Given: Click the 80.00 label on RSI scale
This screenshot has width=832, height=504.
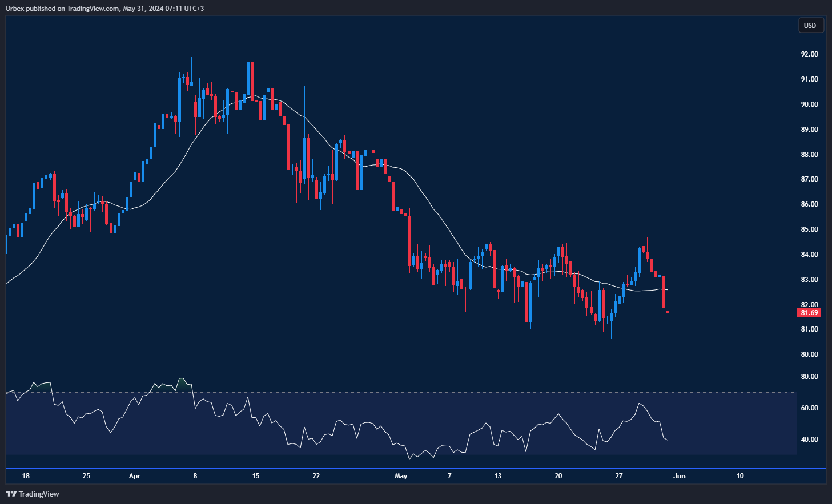Looking at the screenshot, I should click(x=809, y=377).
